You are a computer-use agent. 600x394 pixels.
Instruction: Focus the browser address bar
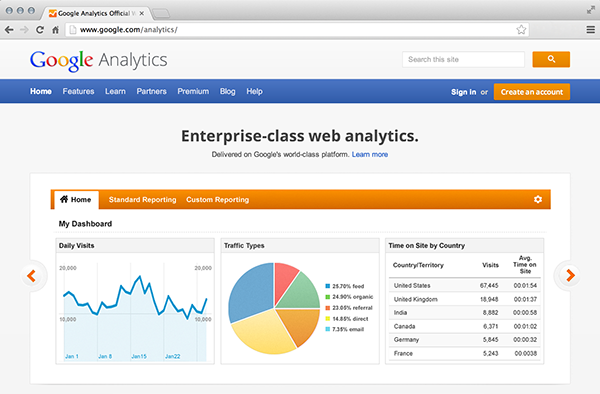pyautogui.click(x=297, y=29)
